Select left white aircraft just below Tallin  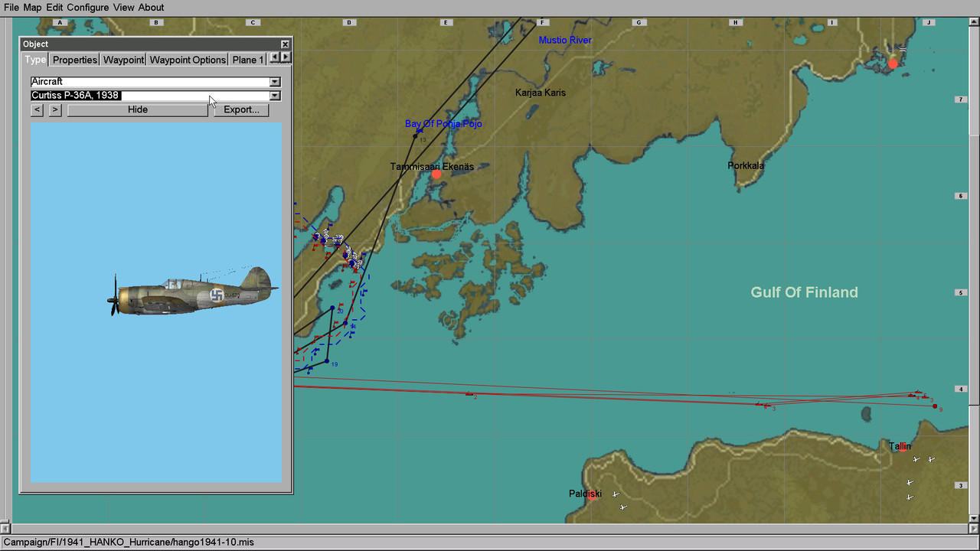coord(916,459)
